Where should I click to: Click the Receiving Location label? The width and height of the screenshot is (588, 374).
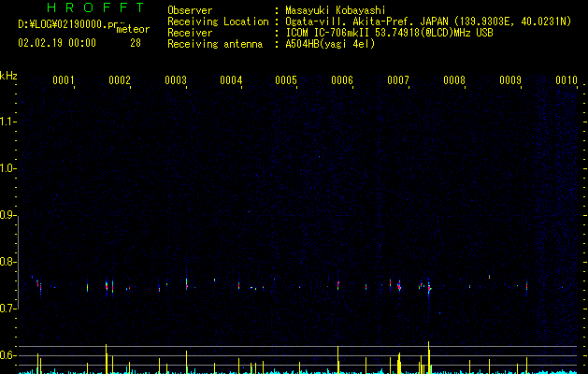click(x=218, y=22)
